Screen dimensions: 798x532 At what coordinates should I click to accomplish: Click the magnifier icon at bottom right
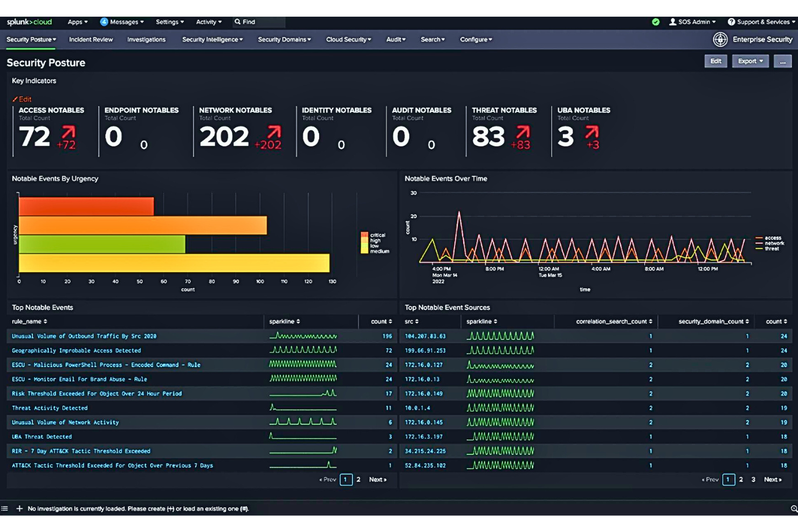(794, 508)
